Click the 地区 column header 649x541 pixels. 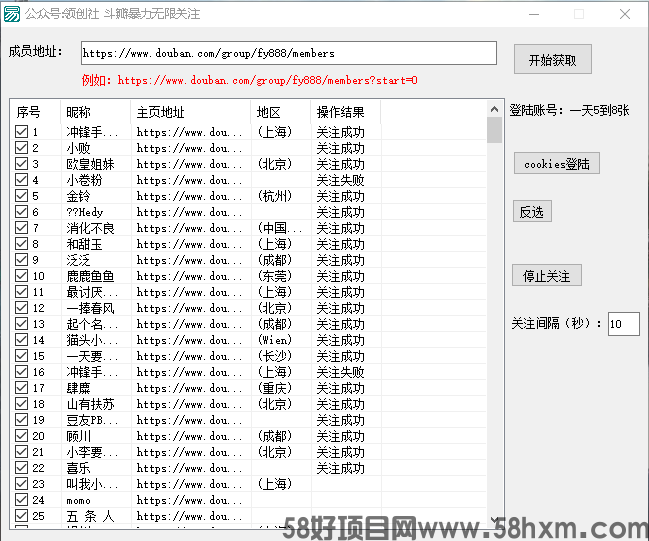[x=281, y=112]
